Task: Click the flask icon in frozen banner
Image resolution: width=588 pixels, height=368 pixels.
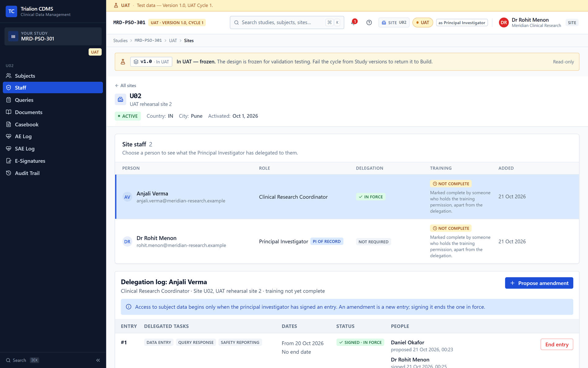Action: pyautogui.click(x=123, y=62)
